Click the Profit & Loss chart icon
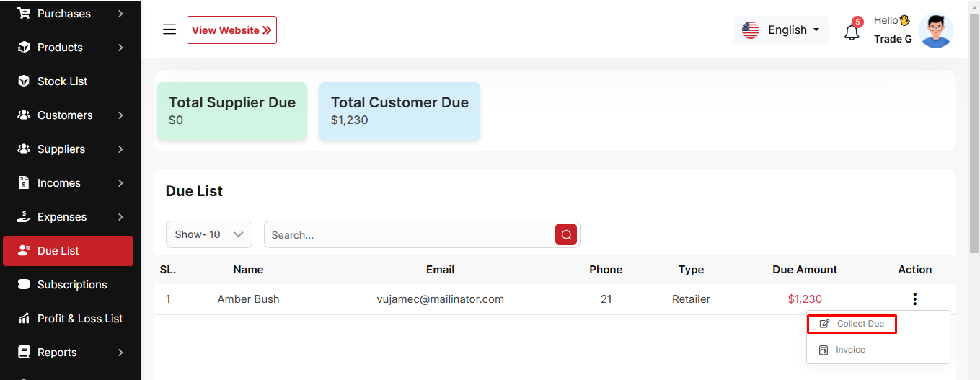This screenshot has height=380, width=980. tap(24, 319)
